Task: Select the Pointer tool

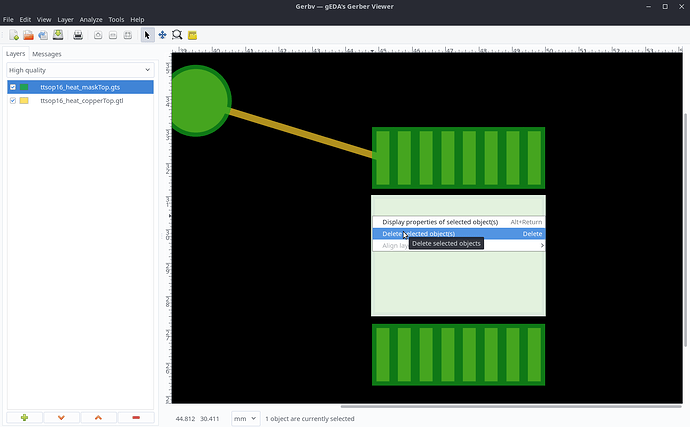Action: point(147,35)
